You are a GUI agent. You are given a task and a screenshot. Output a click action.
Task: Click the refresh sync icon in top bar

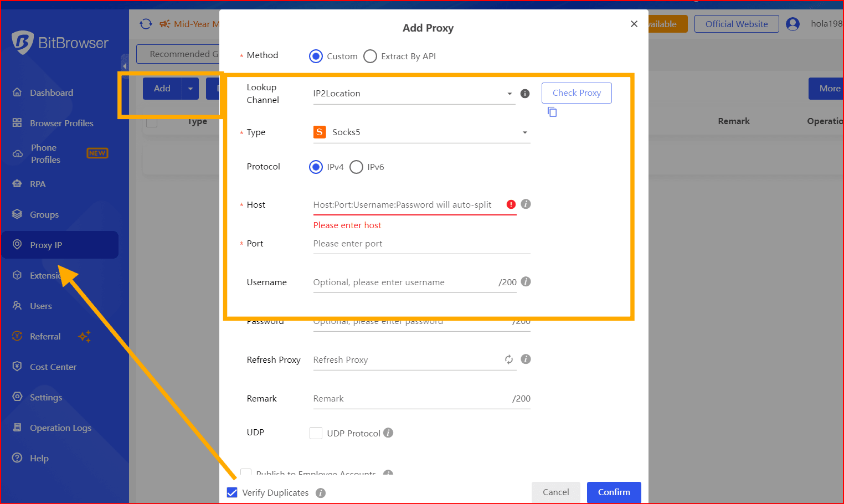click(x=146, y=24)
